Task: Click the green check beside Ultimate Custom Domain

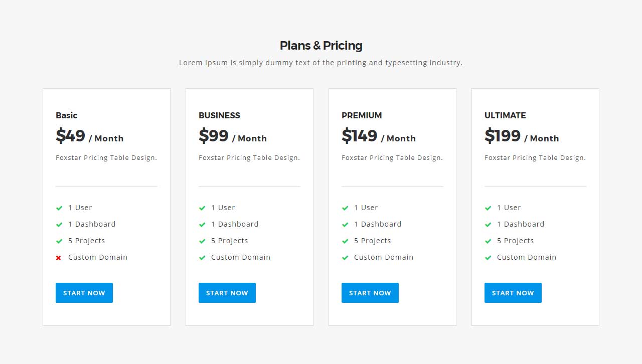Action: pos(488,258)
